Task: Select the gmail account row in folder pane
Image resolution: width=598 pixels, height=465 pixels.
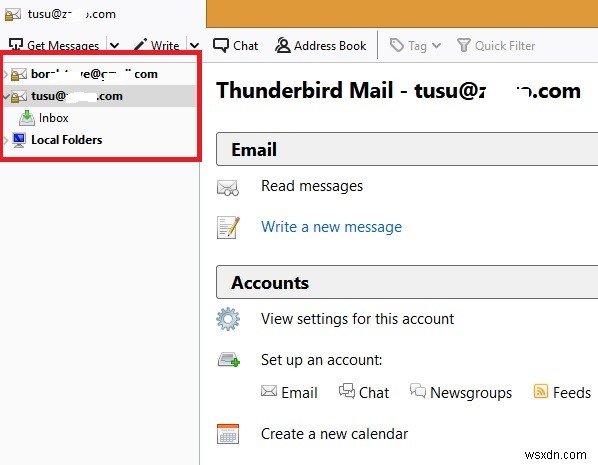Action: pos(100,74)
